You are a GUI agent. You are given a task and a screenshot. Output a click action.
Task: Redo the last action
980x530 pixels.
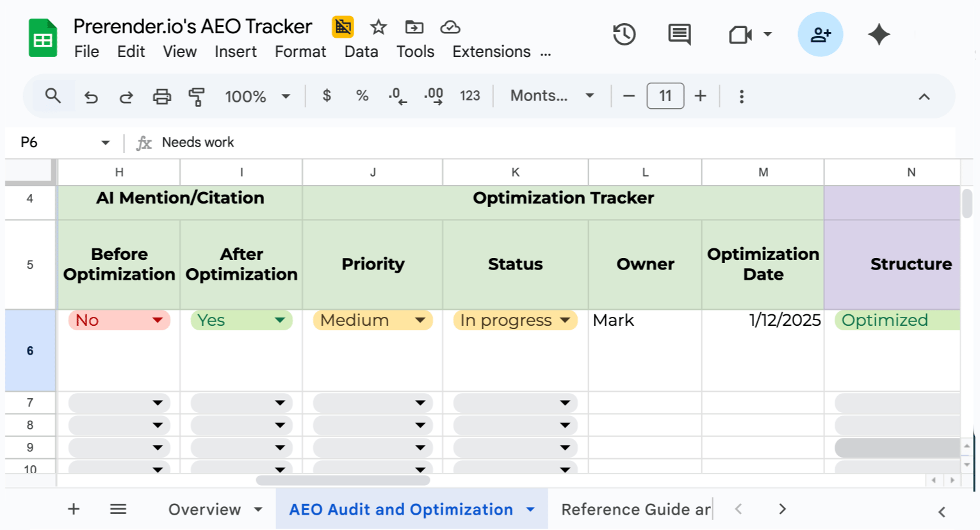click(126, 97)
